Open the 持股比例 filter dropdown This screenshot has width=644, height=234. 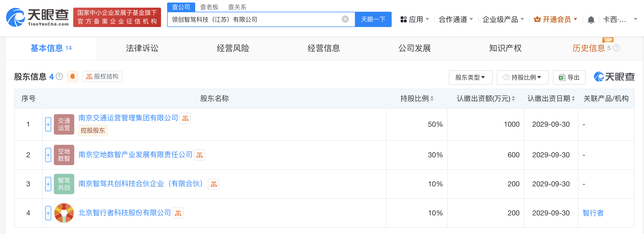pyautogui.click(x=523, y=77)
